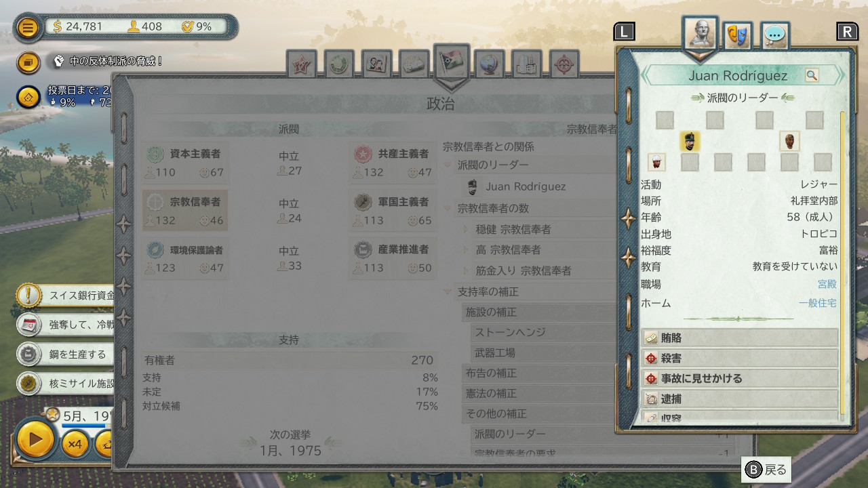Open the speech bubble thoughts tab

[774, 35]
